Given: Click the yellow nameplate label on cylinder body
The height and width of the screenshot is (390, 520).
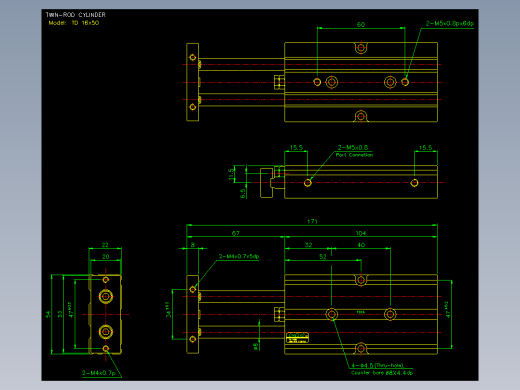Looking at the screenshot, I should click(x=297, y=337).
